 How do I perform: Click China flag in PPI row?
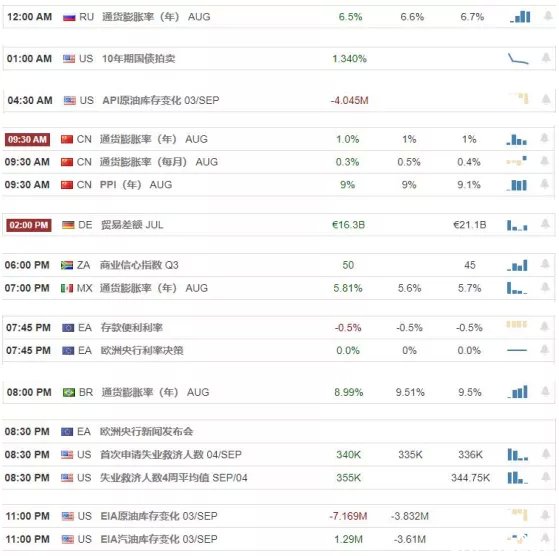pyautogui.click(x=67, y=185)
